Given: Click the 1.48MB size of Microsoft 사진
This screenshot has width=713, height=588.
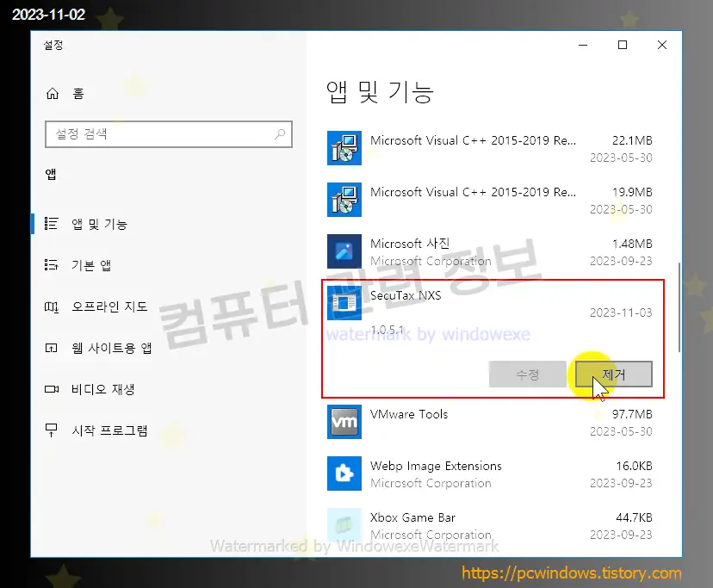Looking at the screenshot, I should [x=632, y=244].
